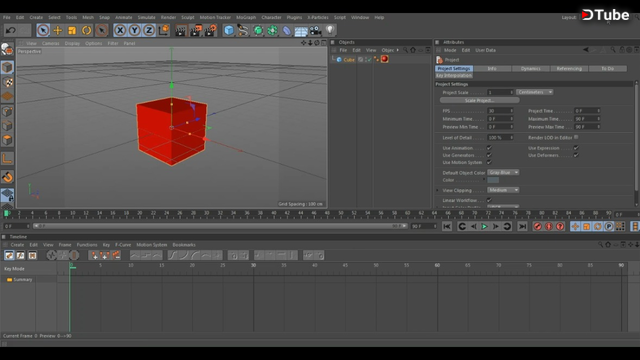
Task: Open the Key Interpolation tab
Action: pos(454,76)
